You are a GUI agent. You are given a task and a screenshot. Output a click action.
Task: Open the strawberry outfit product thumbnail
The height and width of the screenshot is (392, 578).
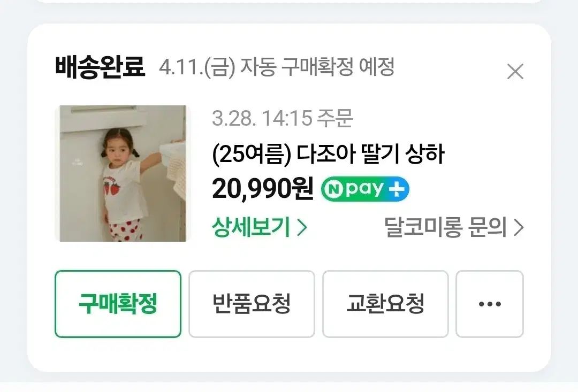coord(123,173)
